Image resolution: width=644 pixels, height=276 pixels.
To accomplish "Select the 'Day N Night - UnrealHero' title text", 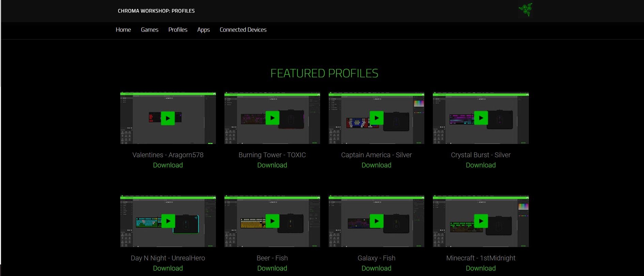I will 168,258.
